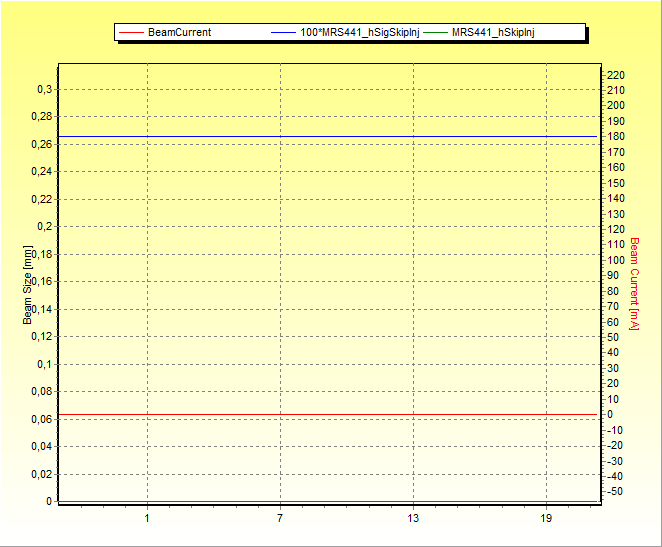The width and height of the screenshot is (662, 547).
Task: Click the blue legend line swatch
Action: coord(284,32)
